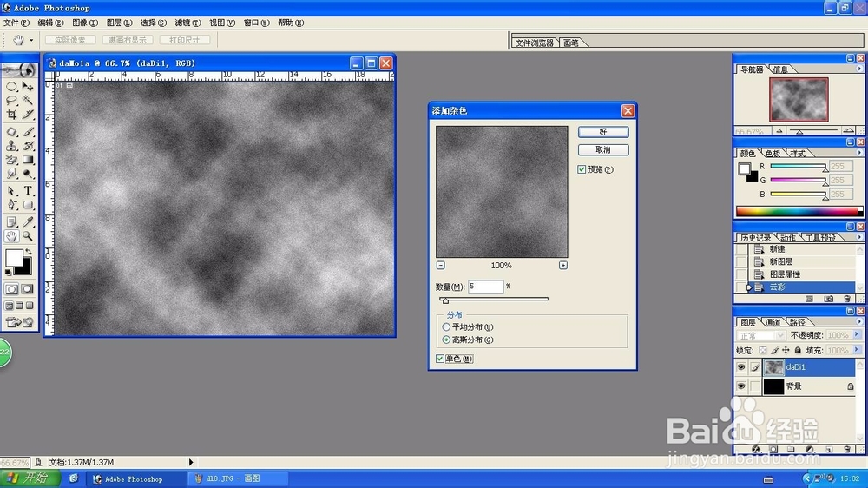Select the Zoom magnifier tool
868x488 pixels.
tap(28, 236)
